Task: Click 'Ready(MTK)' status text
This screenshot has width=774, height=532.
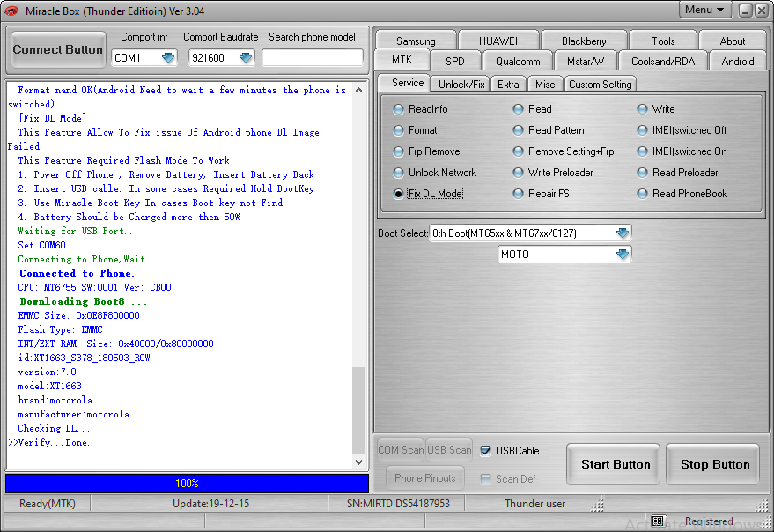Action: tap(48, 503)
